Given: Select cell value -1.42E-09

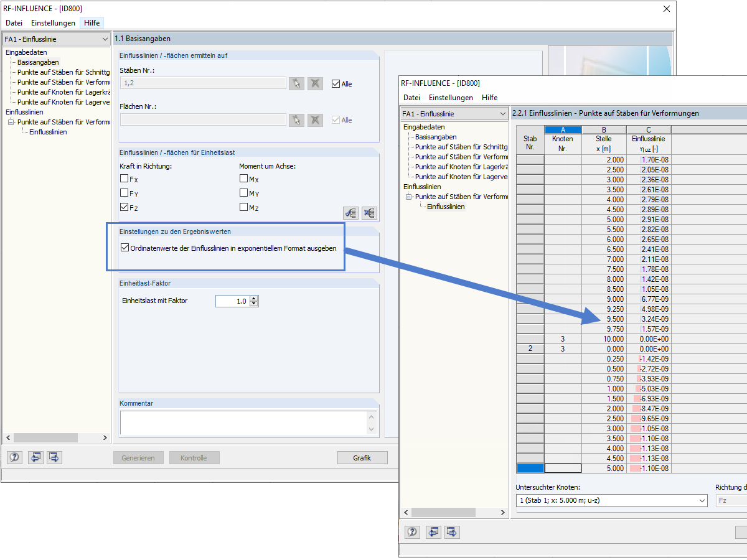Looking at the screenshot, I should [x=649, y=359].
